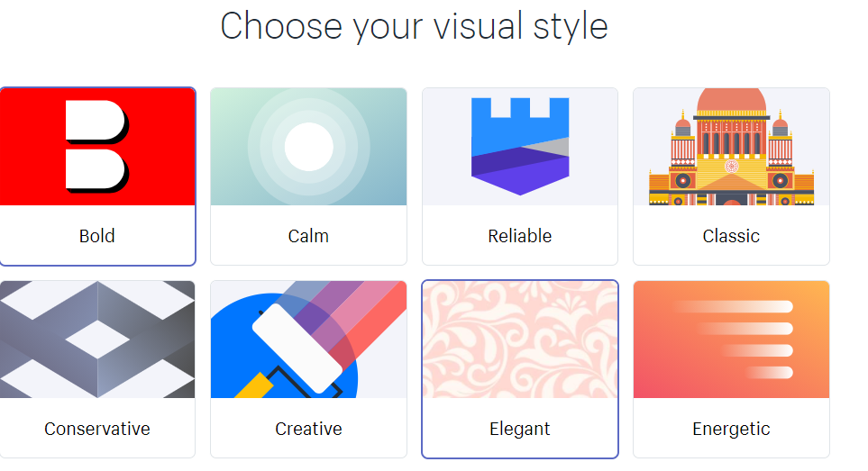Click the Energetic orange speed lines icon
Viewport: 868px width, 471px height.
[x=731, y=340]
